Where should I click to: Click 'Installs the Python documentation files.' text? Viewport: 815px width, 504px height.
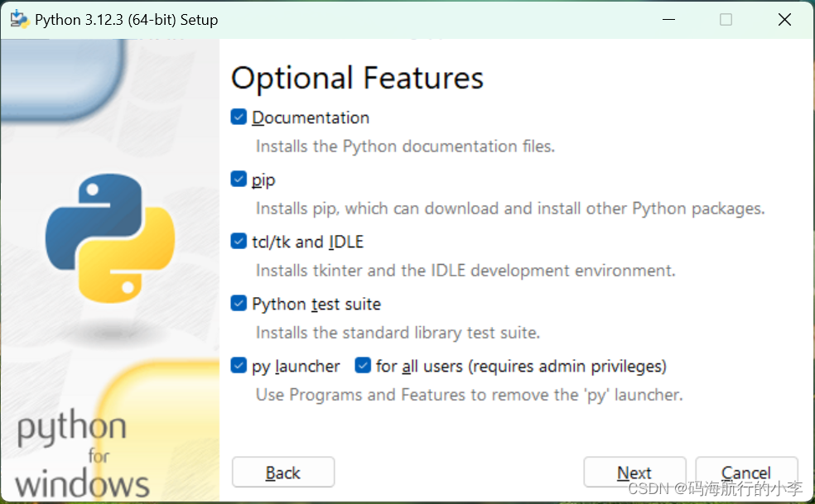point(405,146)
